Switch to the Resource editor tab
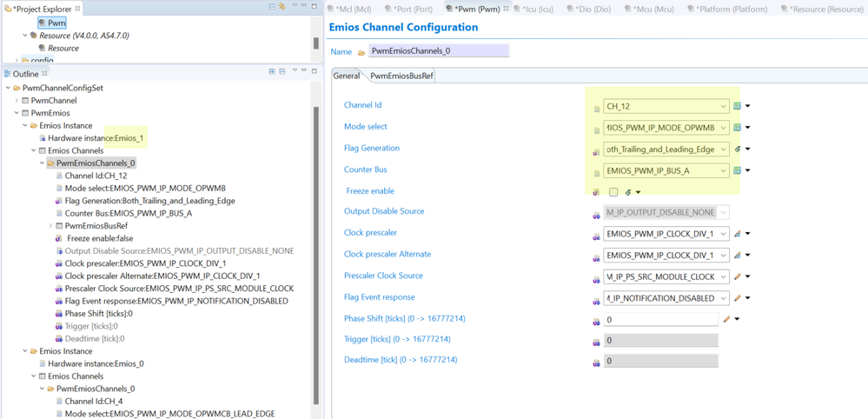Image resolution: width=868 pixels, height=419 pixels. (822, 9)
